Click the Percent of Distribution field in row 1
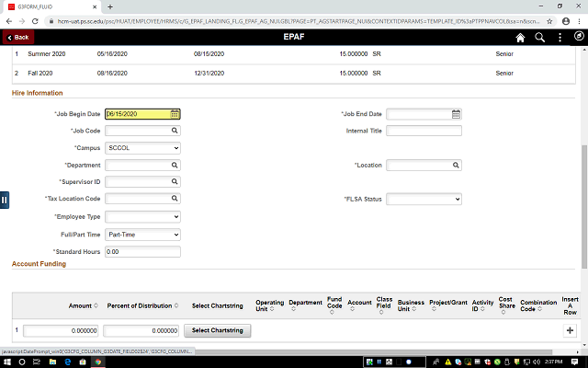588x368 pixels. (141, 331)
